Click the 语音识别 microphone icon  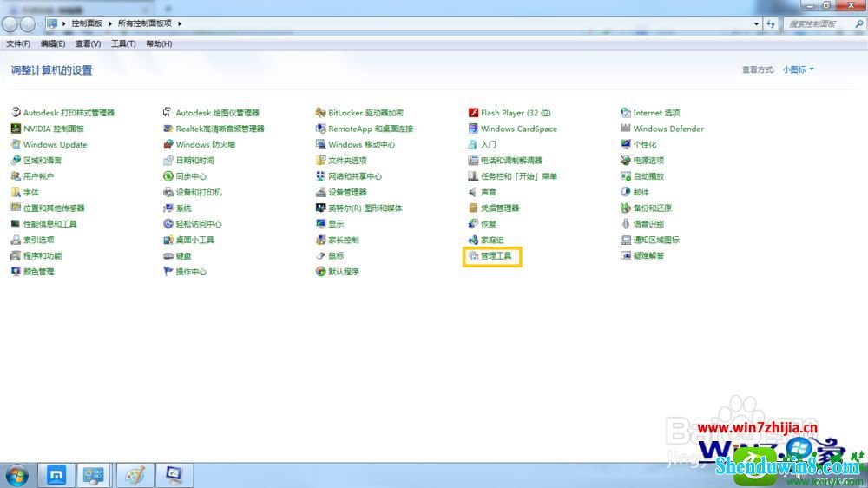(626, 224)
